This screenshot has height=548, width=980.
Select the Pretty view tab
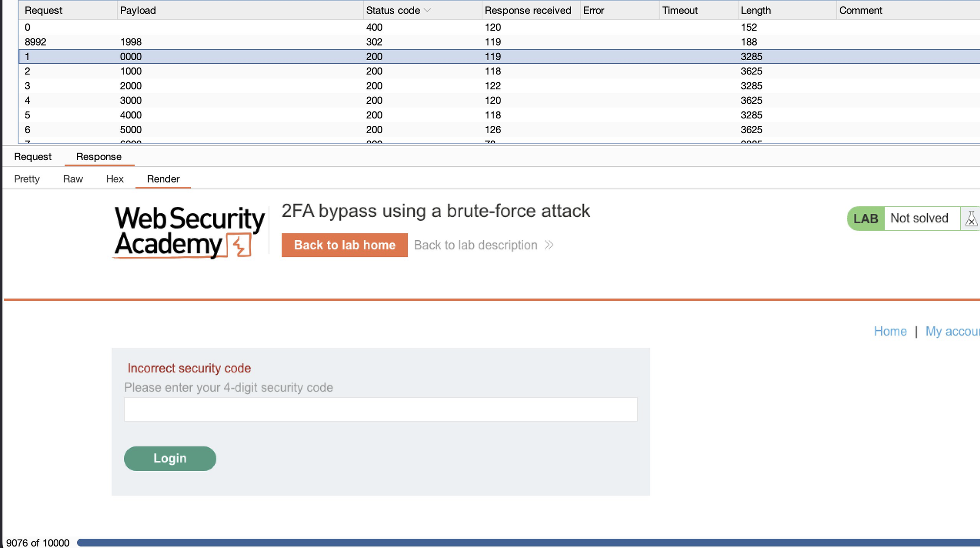pos(27,179)
